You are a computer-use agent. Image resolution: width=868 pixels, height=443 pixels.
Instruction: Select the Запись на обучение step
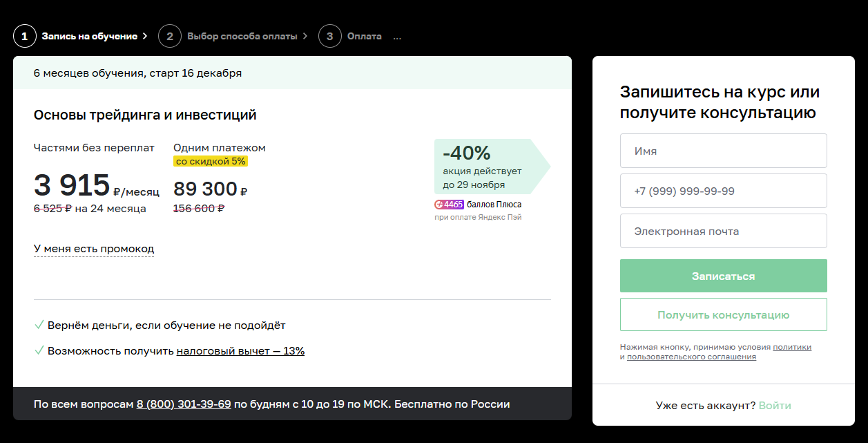89,36
